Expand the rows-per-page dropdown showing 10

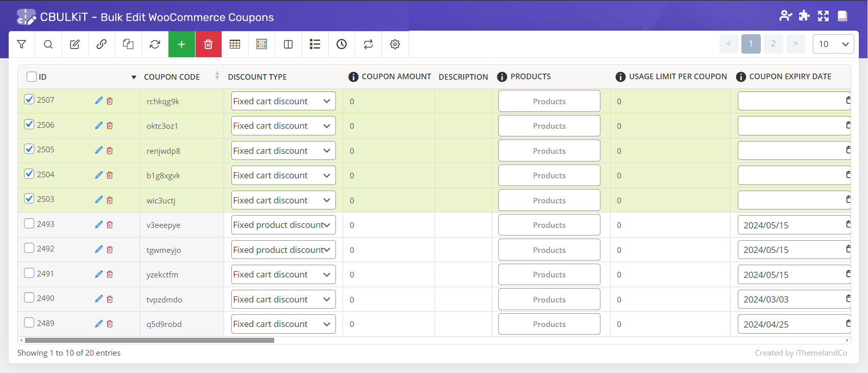[833, 44]
